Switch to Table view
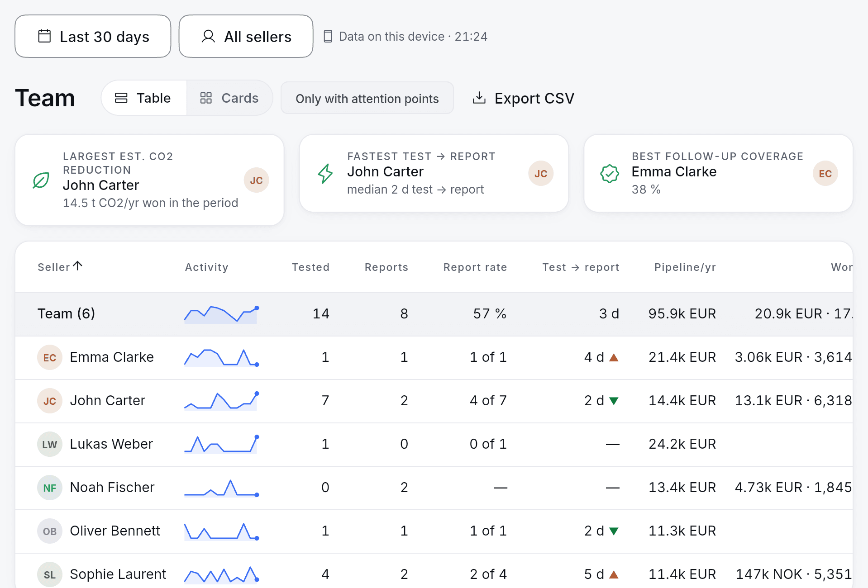 (144, 98)
